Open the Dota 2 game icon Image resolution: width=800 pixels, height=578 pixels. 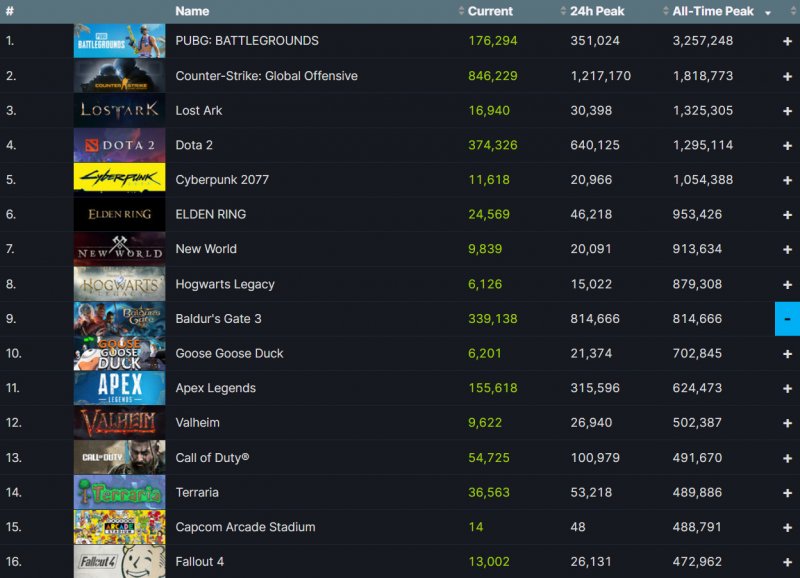click(x=119, y=145)
